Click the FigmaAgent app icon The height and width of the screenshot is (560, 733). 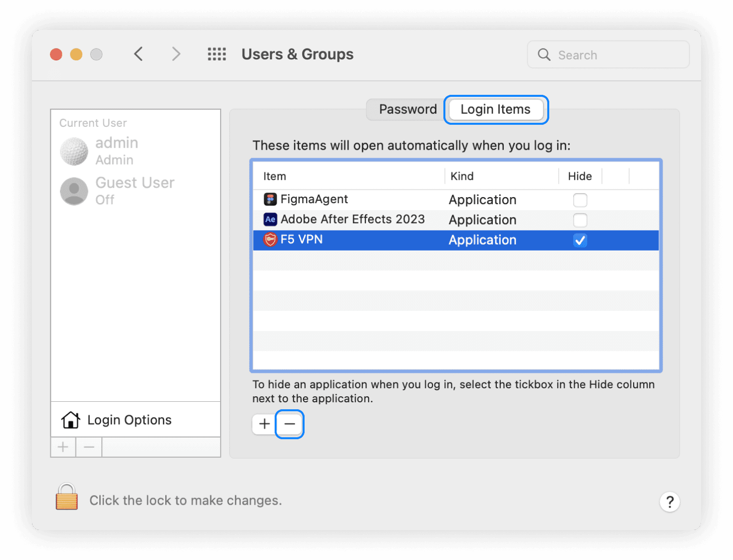[270, 200]
